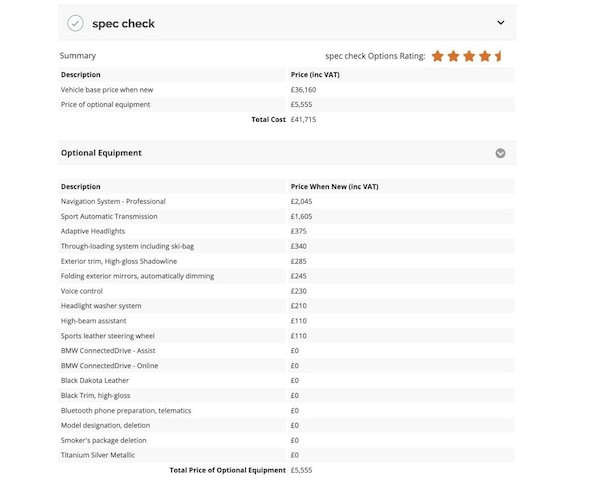600x488 pixels.
Task: Collapse the Optional Equipment section arrow
Action: pos(500,153)
